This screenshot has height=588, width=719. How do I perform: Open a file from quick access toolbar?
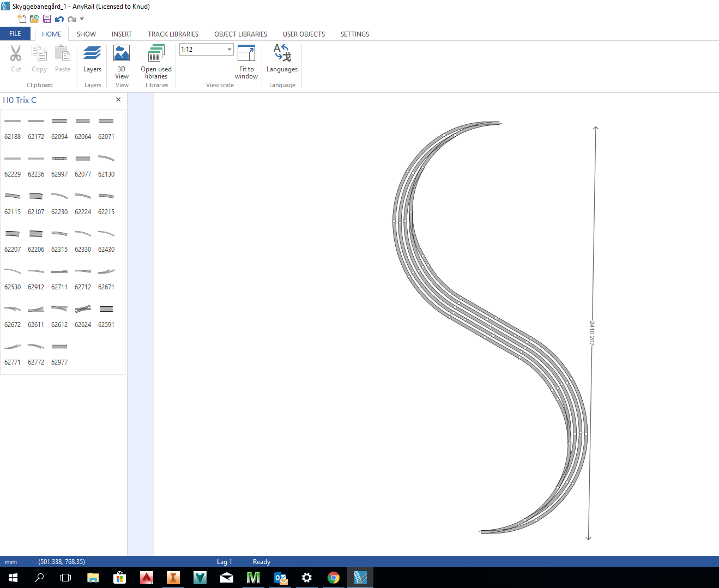pos(34,19)
